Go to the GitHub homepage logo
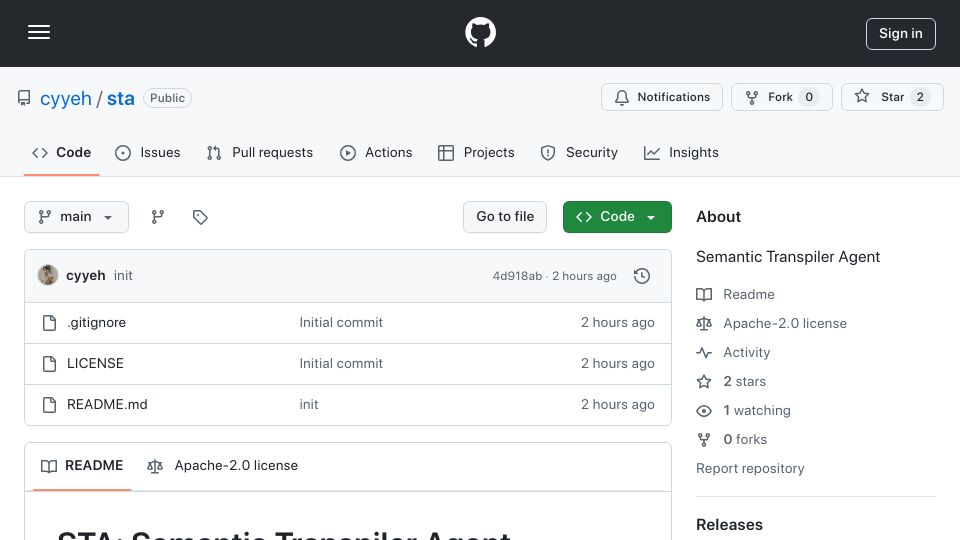960x540 pixels. point(480,32)
